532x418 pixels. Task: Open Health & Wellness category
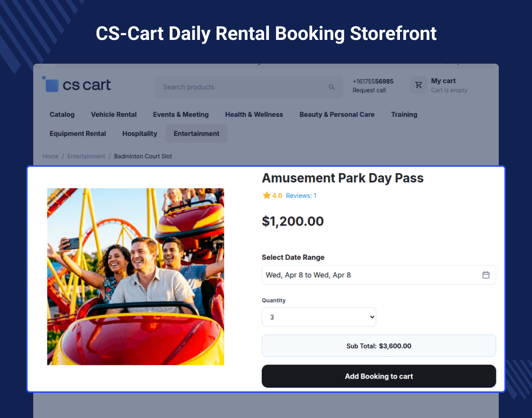pos(254,114)
